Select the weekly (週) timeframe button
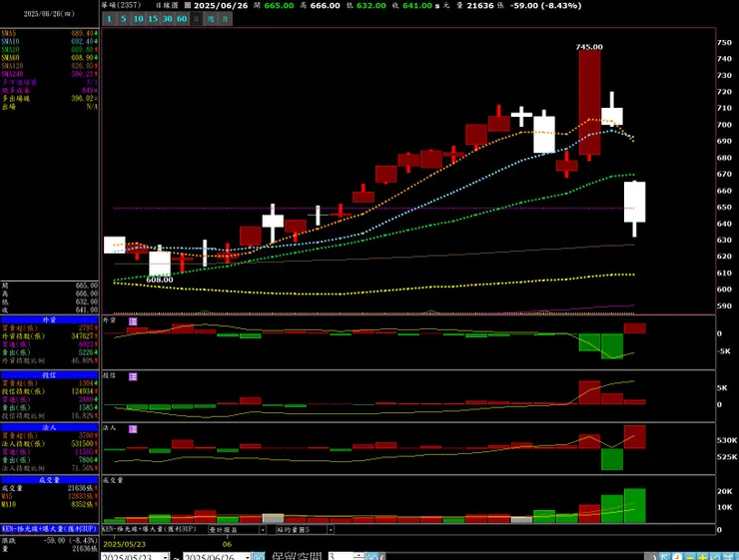 point(211,19)
